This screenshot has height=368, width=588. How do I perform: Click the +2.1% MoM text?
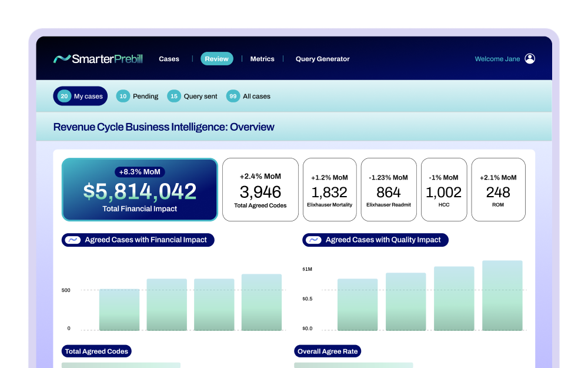[x=499, y=178]
